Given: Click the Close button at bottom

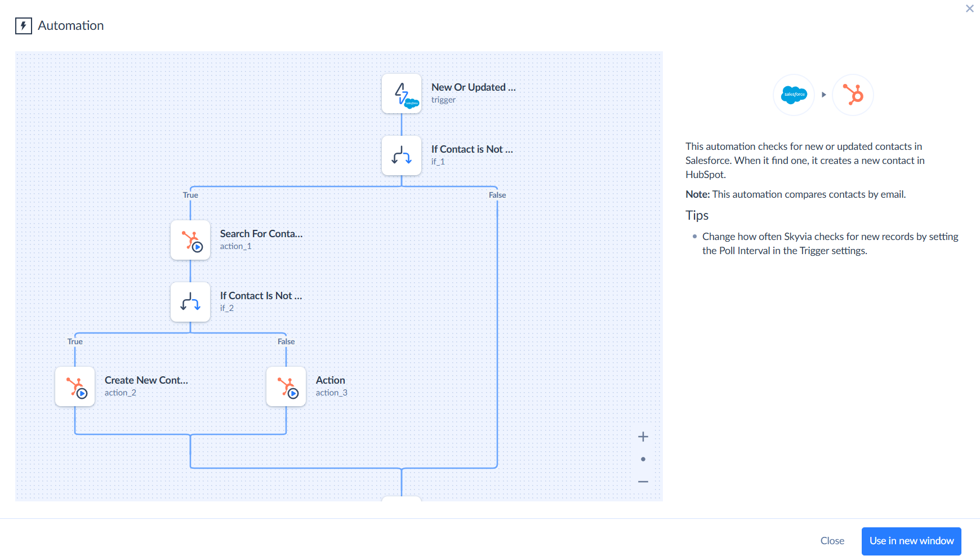Looking at the screenshot, I should click(832, 541).
